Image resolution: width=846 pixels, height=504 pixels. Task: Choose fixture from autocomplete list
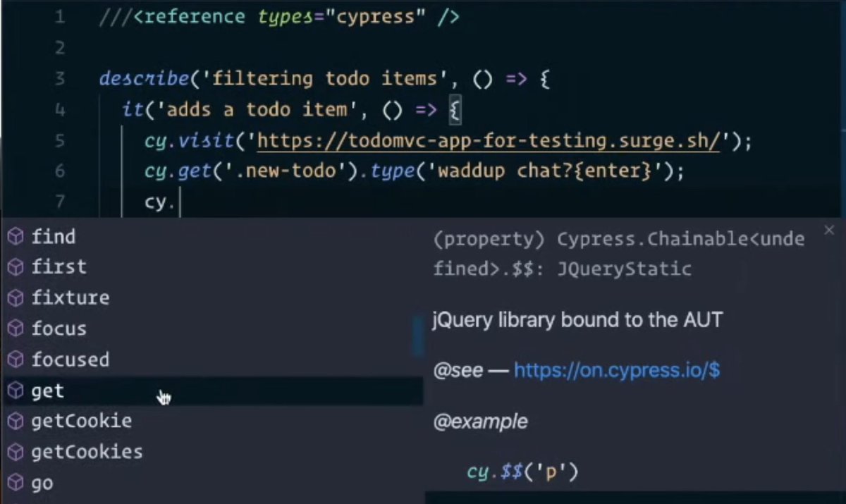(x=211, y=298)
